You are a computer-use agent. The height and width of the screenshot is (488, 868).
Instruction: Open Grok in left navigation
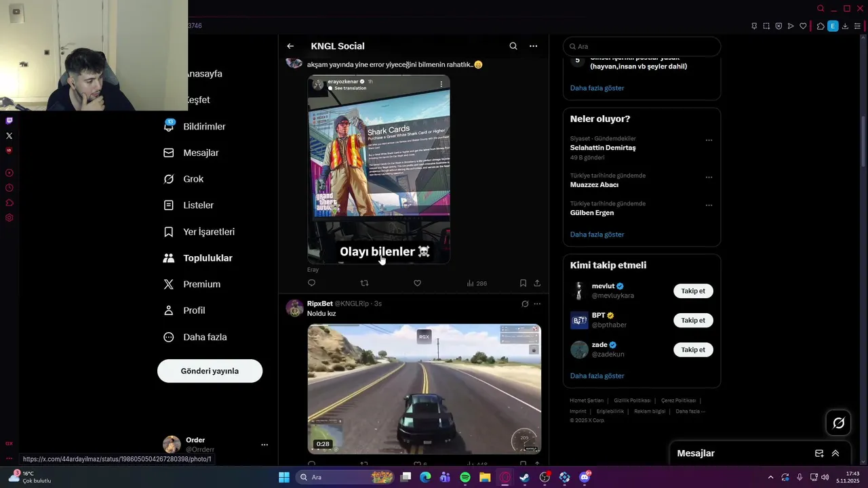pyautogui.click(x=184, y=179)
